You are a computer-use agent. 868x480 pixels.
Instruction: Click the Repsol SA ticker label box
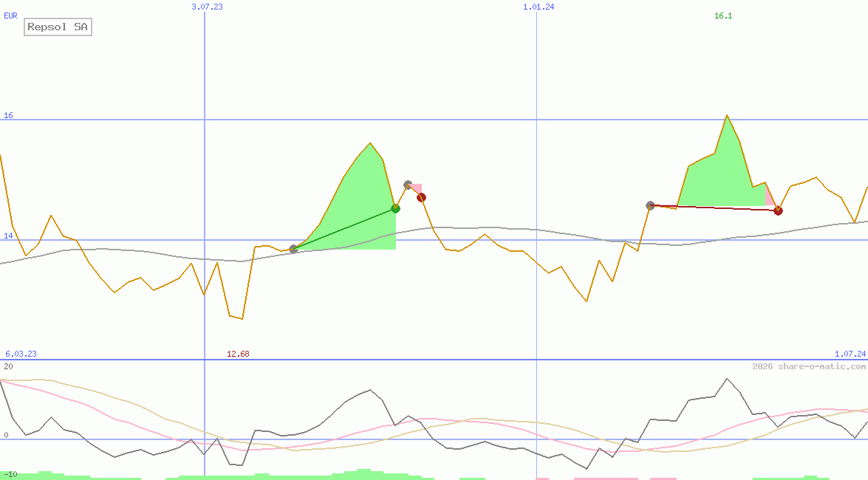point(57,27)
